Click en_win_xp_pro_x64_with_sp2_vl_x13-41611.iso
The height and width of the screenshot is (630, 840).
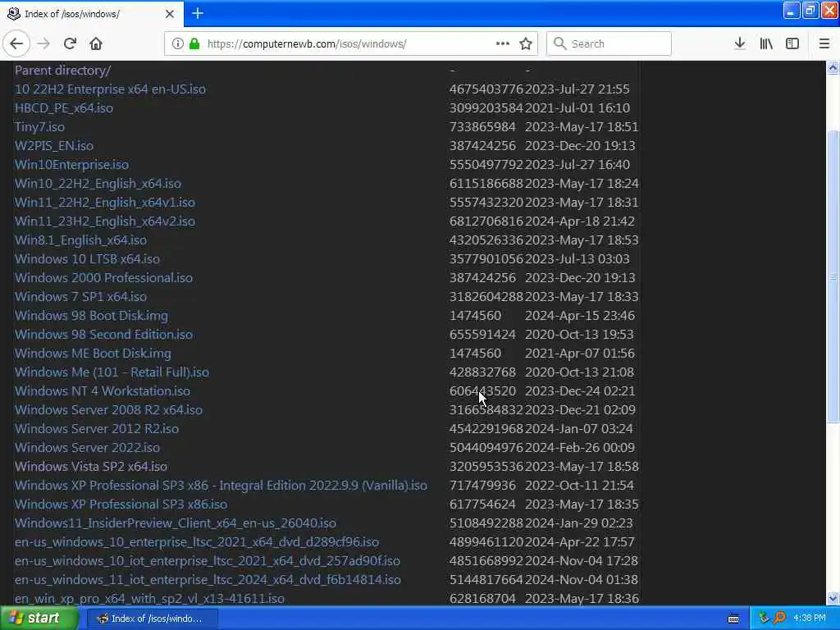149,598
